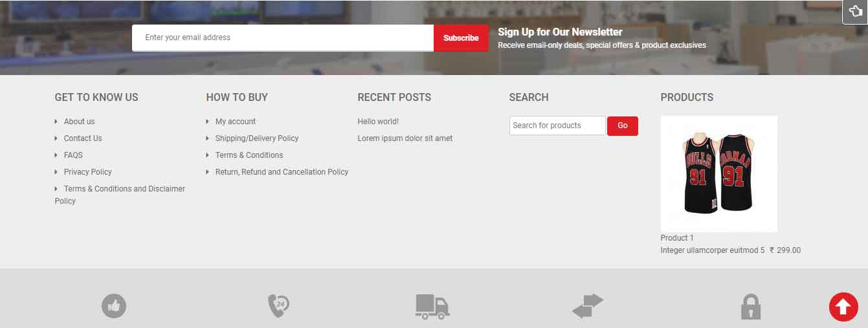Click the email-only deals description text
Image resolution: width=868 pixels, height=328 pixels.
click(x=602, y=45)
